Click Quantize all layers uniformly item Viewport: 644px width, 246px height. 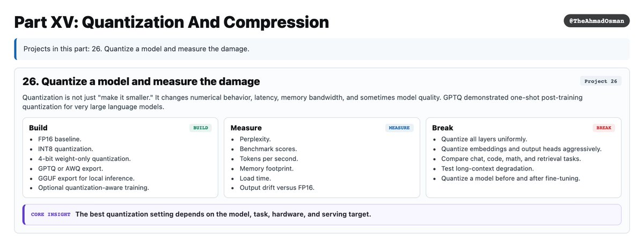click(x=484, y=139)
